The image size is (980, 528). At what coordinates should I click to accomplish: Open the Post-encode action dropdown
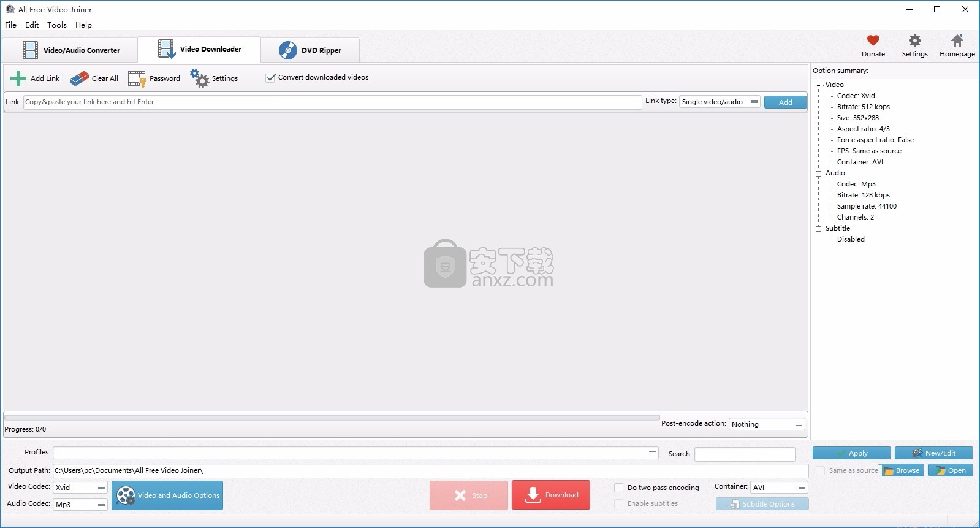point(767,424)
